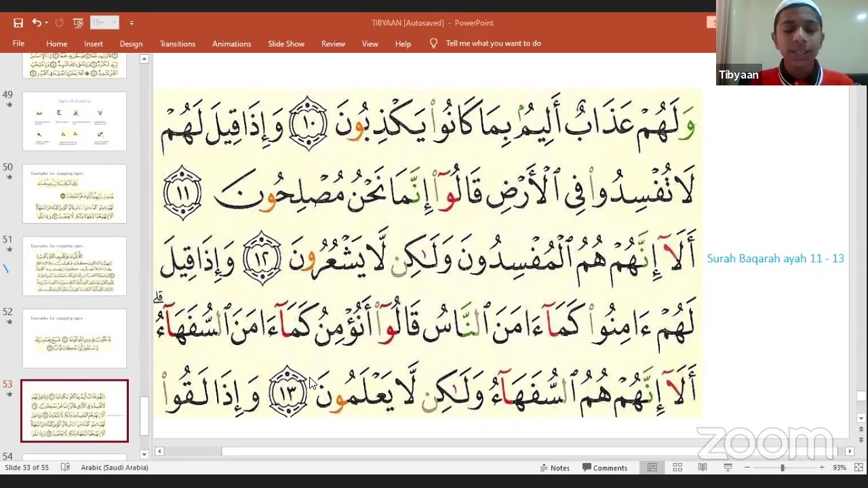Zoom in with the plus button
868x488 pixels.
pos(821,468)
